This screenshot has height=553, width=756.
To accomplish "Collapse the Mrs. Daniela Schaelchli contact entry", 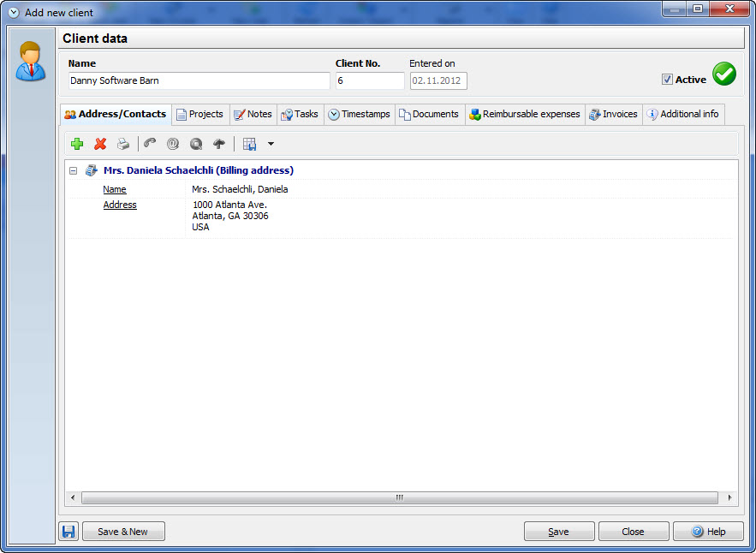I will pos(74,170).
